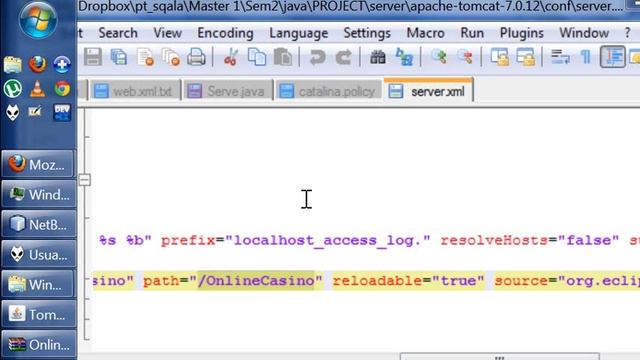
Task: Open the View menu
Action: click(x=167, y=33)
